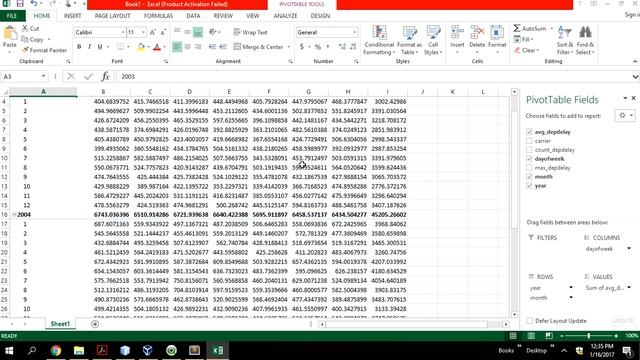Apply bold formatting with B icon
The height and width of the screenshot is (360, 640).
(79, 47)
